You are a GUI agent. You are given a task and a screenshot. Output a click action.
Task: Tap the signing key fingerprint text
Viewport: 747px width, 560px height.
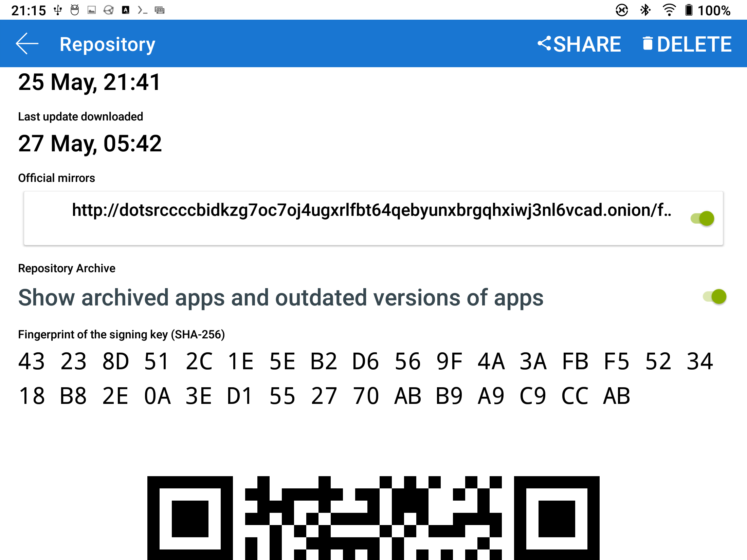(x=366, y=378)
